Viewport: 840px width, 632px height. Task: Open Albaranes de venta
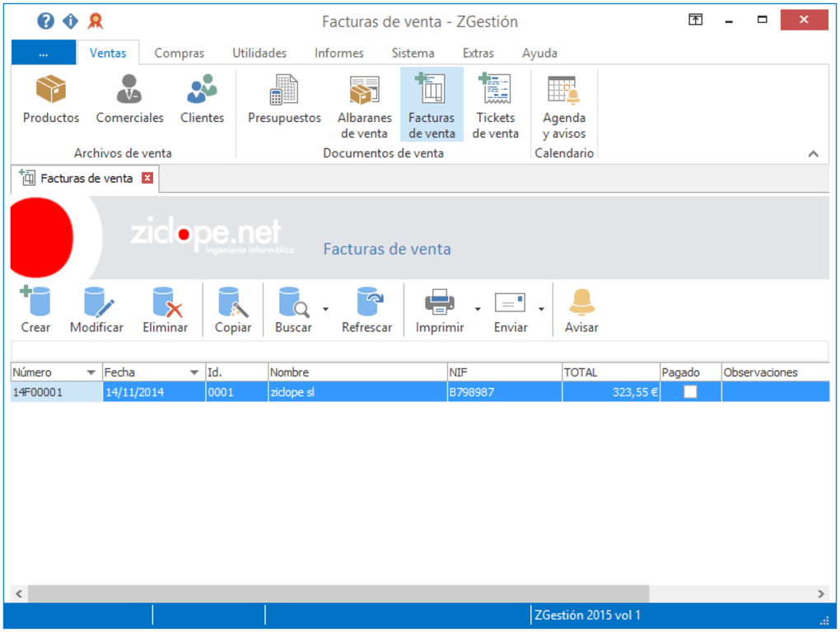tap(364, 97)
